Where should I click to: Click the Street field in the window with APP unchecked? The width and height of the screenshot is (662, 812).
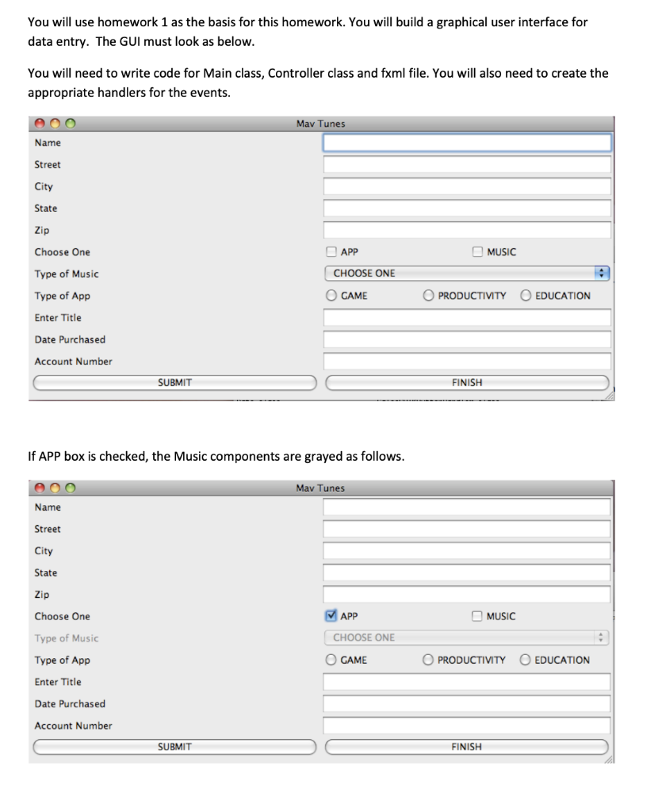[x=467, y=165]
